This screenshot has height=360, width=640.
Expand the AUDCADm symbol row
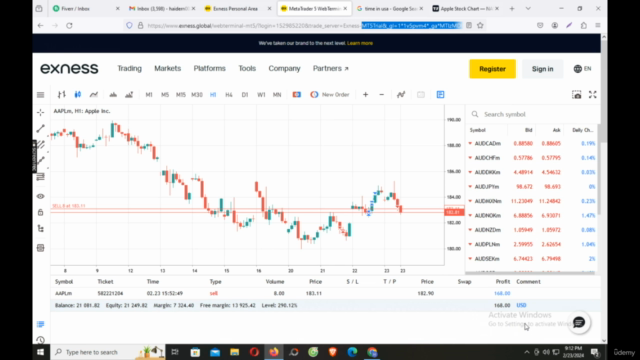[x=470, y=144]
